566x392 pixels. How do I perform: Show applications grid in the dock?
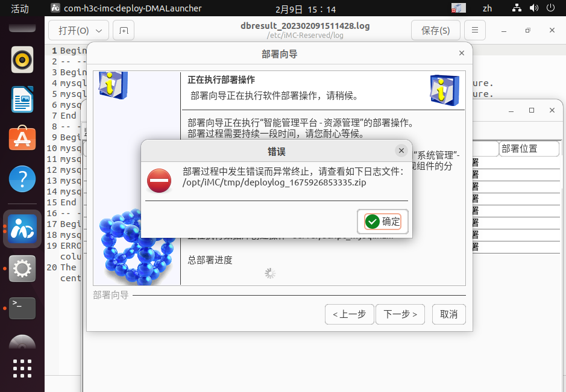22,369
